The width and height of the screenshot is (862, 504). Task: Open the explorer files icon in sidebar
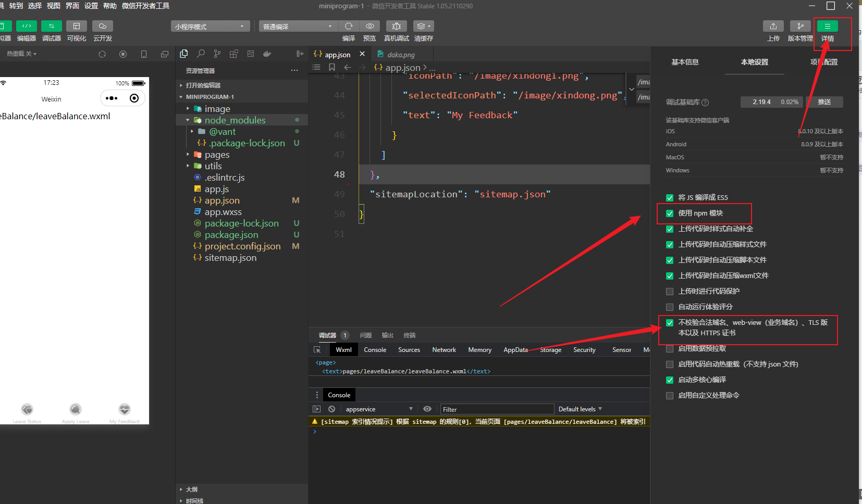tap(184, 54)
